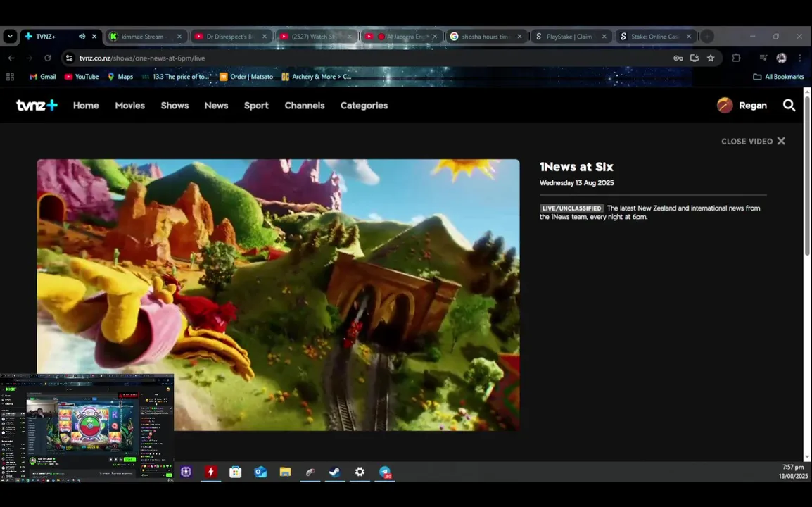Click the live video player
This screenshot has width=812, height=507.
click(278, 294)
